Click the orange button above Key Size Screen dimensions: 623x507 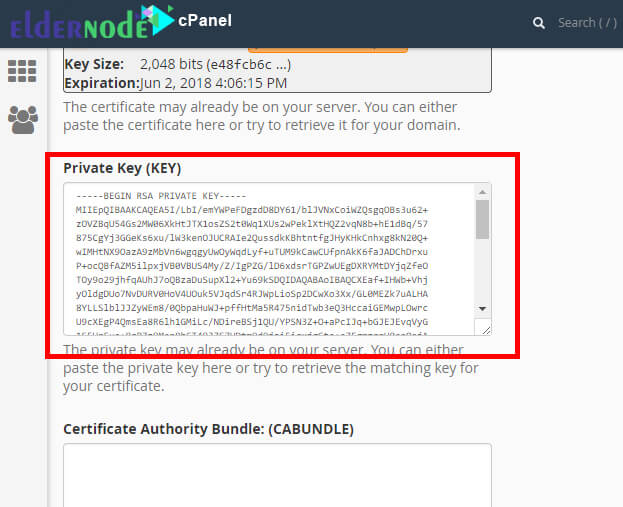click(x=328, y=50)
